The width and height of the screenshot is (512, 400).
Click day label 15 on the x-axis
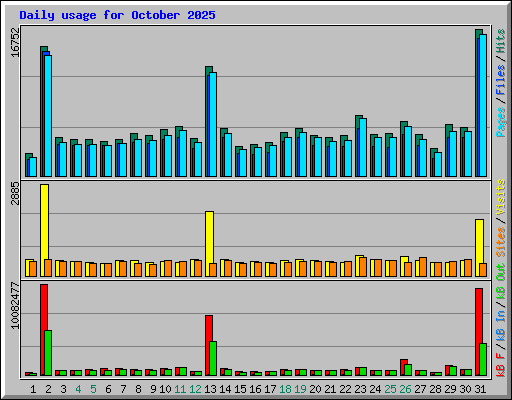(x=240, y=389)
